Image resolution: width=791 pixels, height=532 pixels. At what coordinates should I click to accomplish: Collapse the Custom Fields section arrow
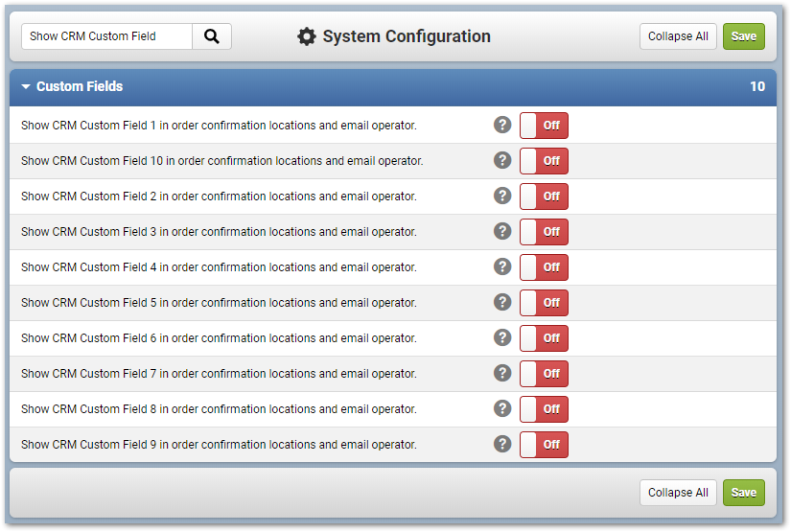coord(26,86)
